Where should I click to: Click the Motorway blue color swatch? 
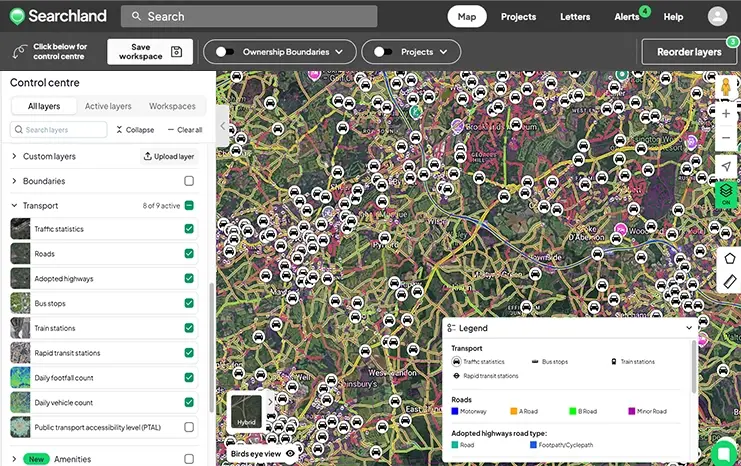click(x=455, y=411)
